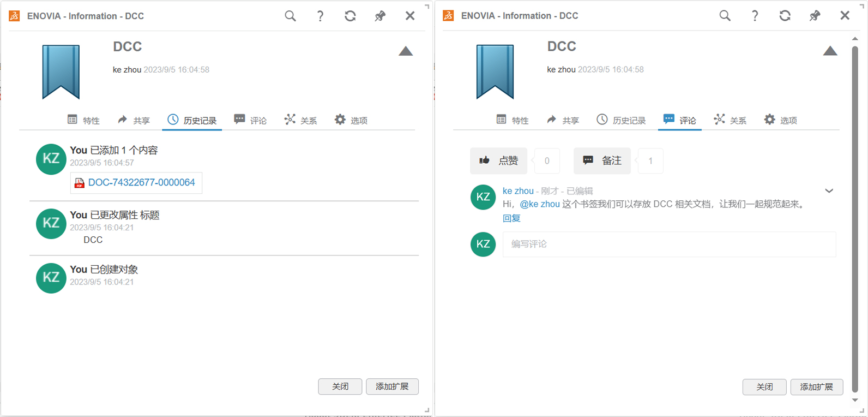Click 添加扩展 button in right window
Screen dimensions: 868x417
coord(816,387)
